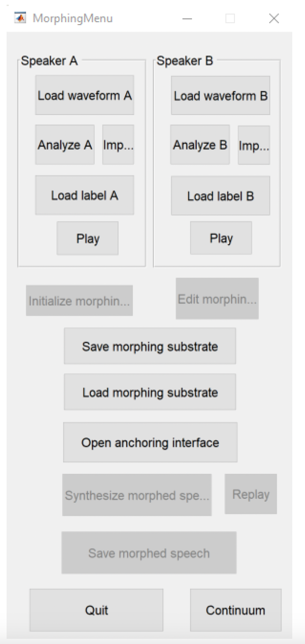The image size is (305, 644).
Task: Load morphing substrate
Action: click(150, 392)
